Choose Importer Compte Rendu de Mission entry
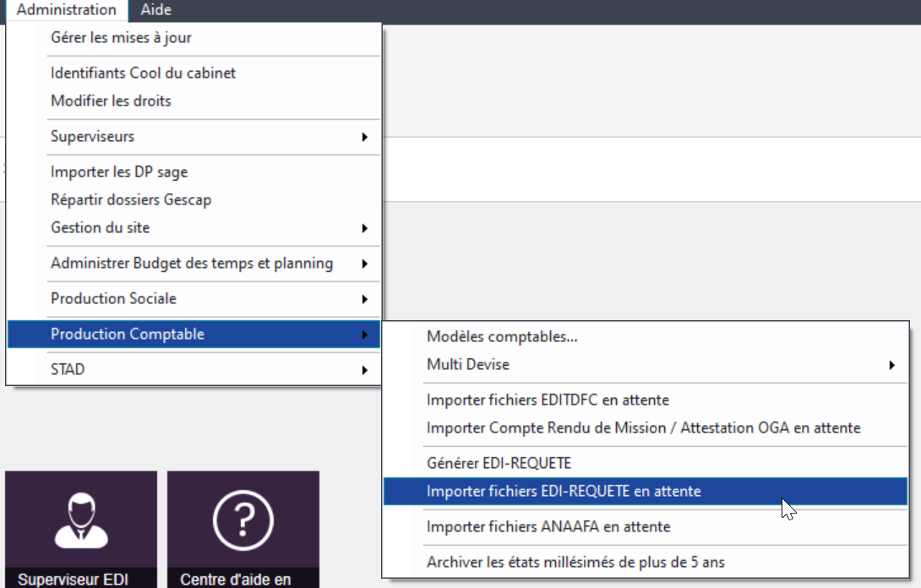Screen dimensions: 921x588 click(x=646, y=428)
